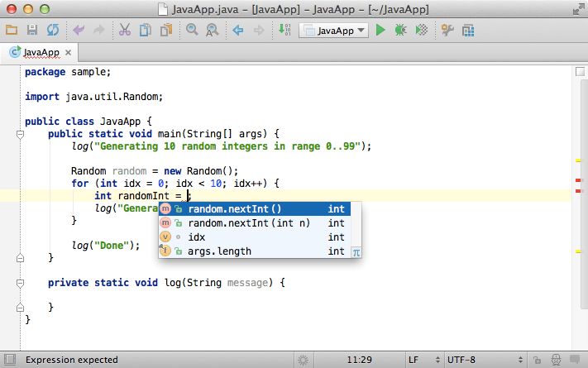Click the Make Project build icon
Viewport: 588px width, 368px height.
284,30
